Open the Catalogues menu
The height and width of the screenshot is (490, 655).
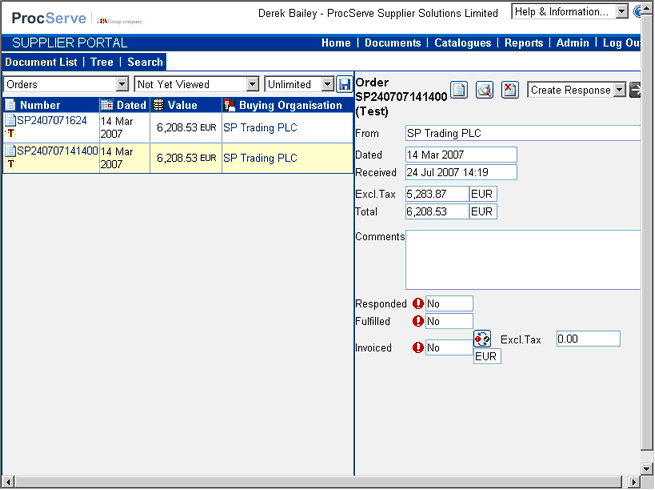462,43
